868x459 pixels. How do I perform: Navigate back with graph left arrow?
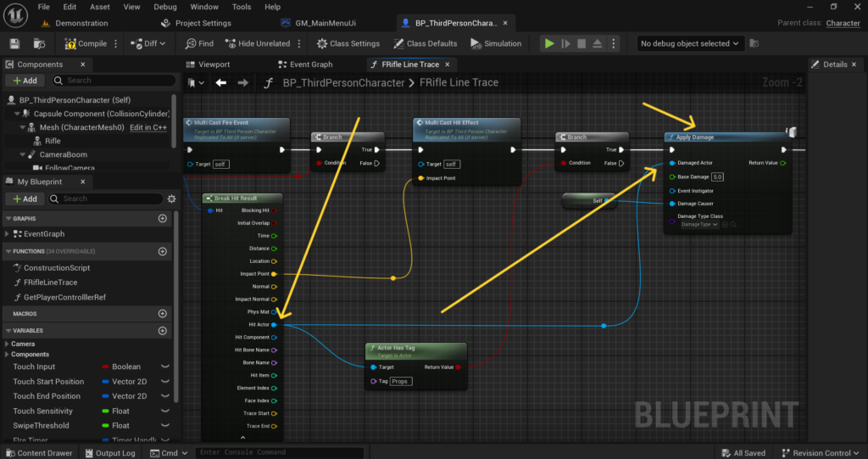tap(221, 82)
